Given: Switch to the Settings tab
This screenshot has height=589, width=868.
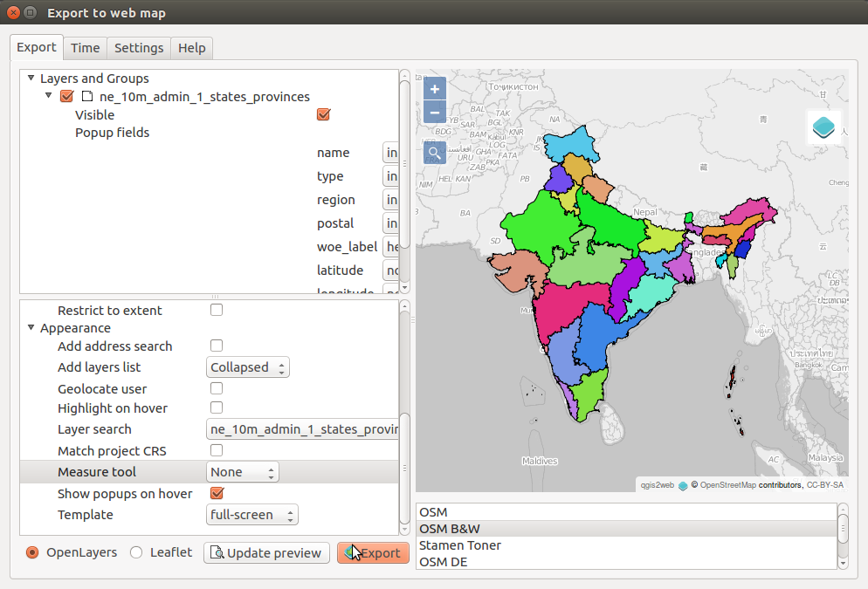Looking at the screenshot, I should pyautogui.click(x=138, y=48).
